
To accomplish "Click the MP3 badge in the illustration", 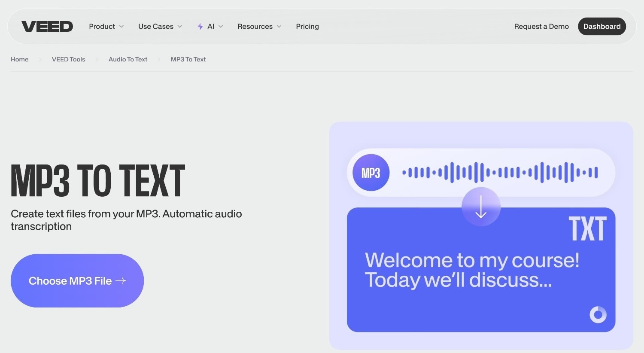I will [x=371, y=173].
